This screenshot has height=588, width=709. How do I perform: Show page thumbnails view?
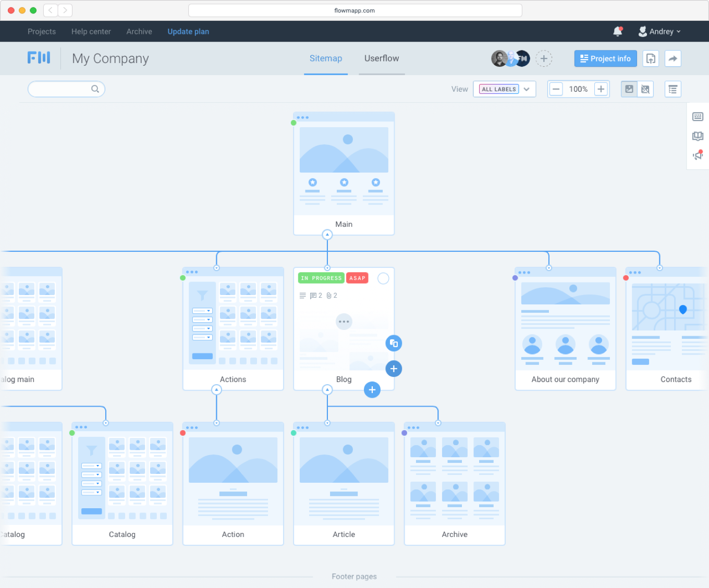[x=629, y=89]
